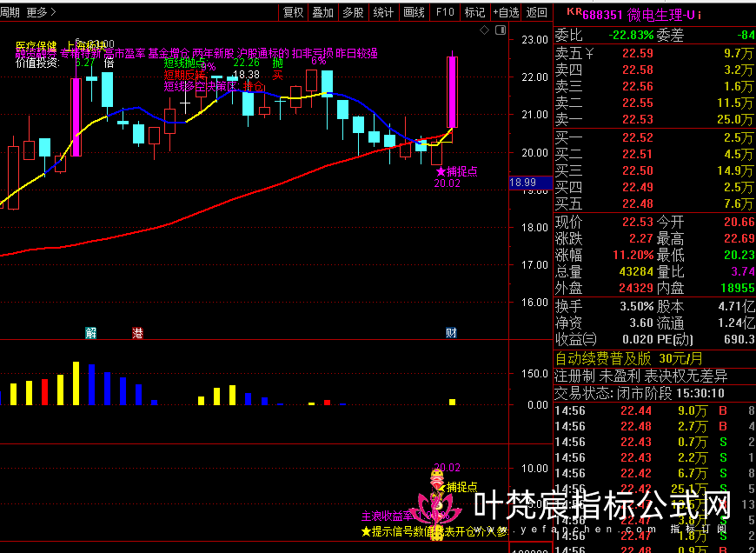
Task: Click the 买一 price 22.52
Action: [x=638, y=137]
